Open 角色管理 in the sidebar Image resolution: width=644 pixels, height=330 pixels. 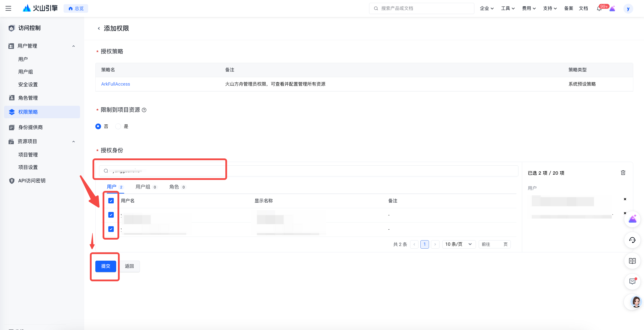point(28,98)
